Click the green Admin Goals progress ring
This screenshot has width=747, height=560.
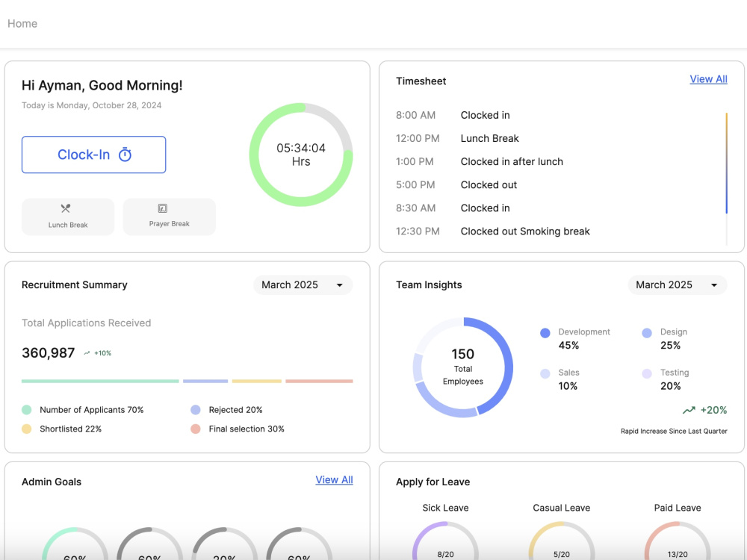pyautogui.click(x=75, y=544)
